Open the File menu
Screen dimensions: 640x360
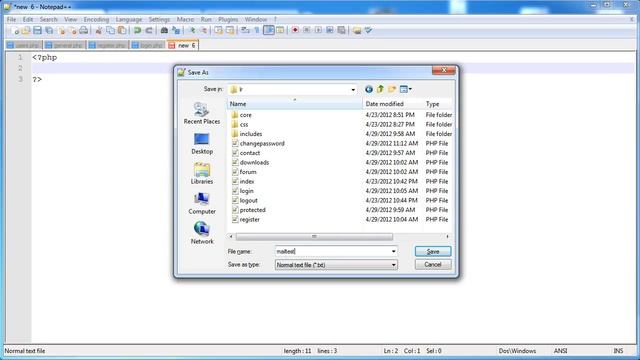[x=11, y=19]
